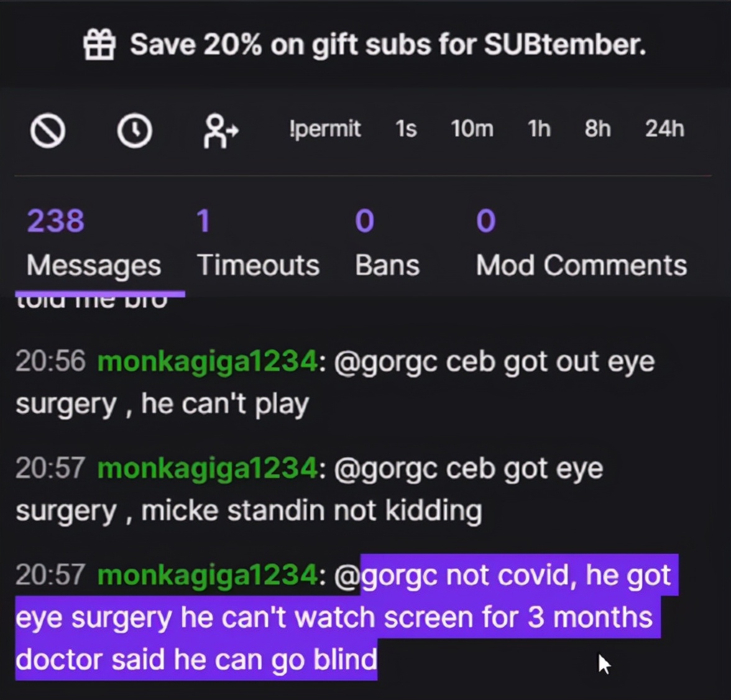Click the 'micke standin not kidding' message
731x700 pixels.
pos(311,511)
